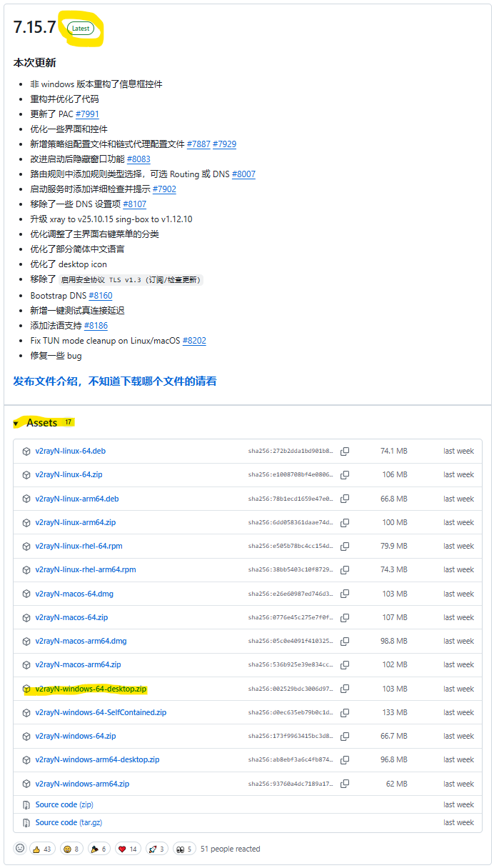Copy sha256 of v2rayN-windows-64.zip

point(345,737)
